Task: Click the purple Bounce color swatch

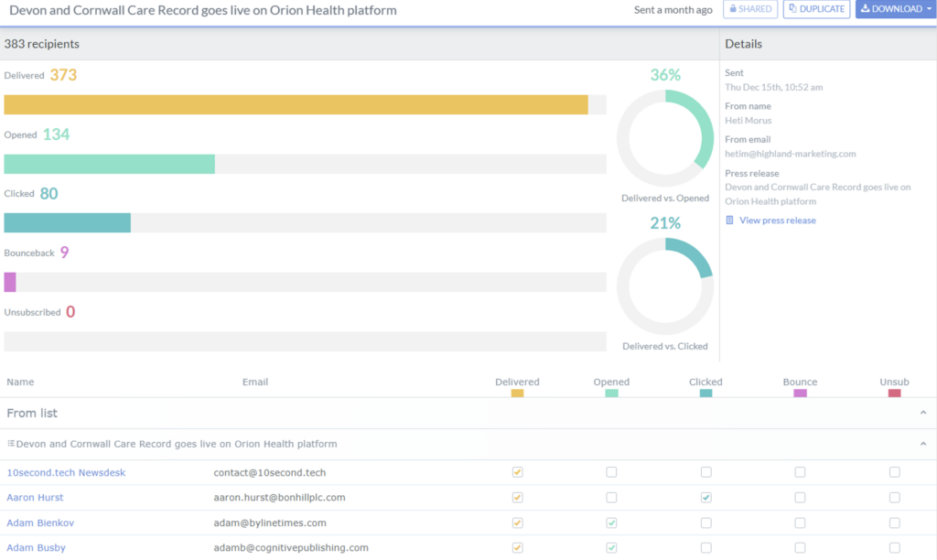Action: (x=800, y=393)
